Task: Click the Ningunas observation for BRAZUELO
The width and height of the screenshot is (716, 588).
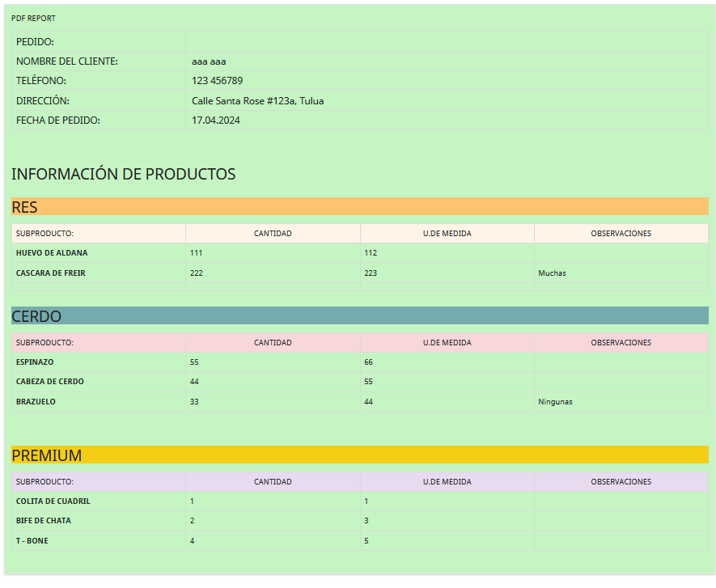Action: (555, 402)
